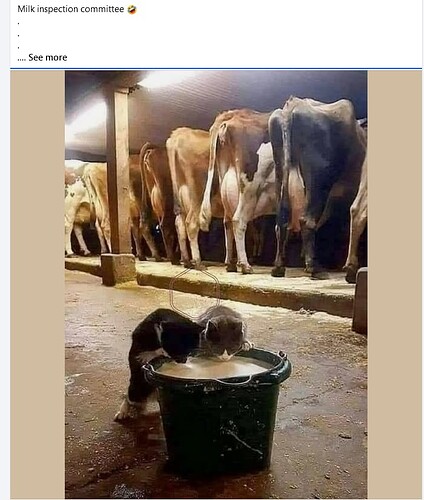Click the spotted white cow at far left
The image size is (424, 500).
click(77, 207)
